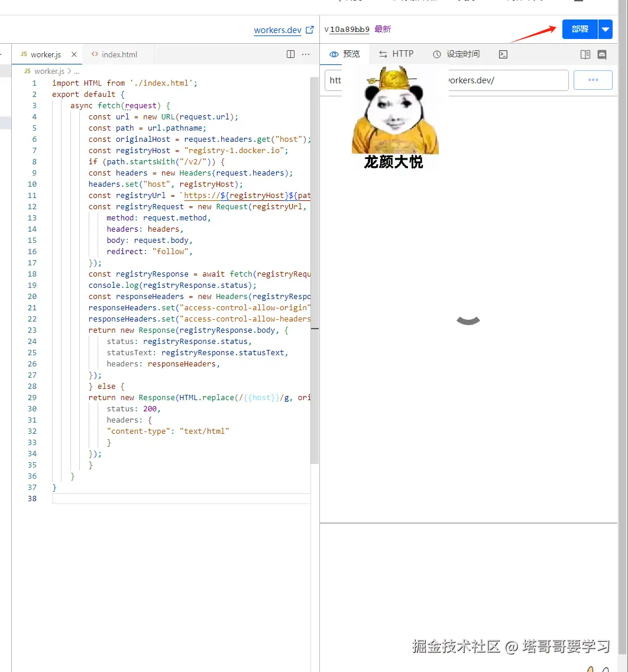
Task: Click the three-dot button beside URL bar
Action: pyautogui.click(x=593, y=80)
